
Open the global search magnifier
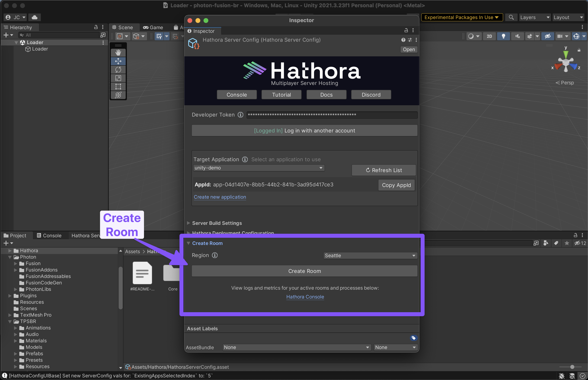511,17
